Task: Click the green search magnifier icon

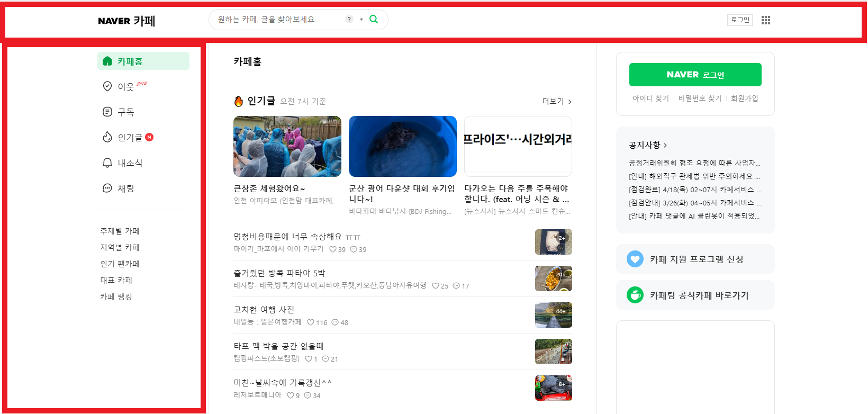Action: pos(374,19)
